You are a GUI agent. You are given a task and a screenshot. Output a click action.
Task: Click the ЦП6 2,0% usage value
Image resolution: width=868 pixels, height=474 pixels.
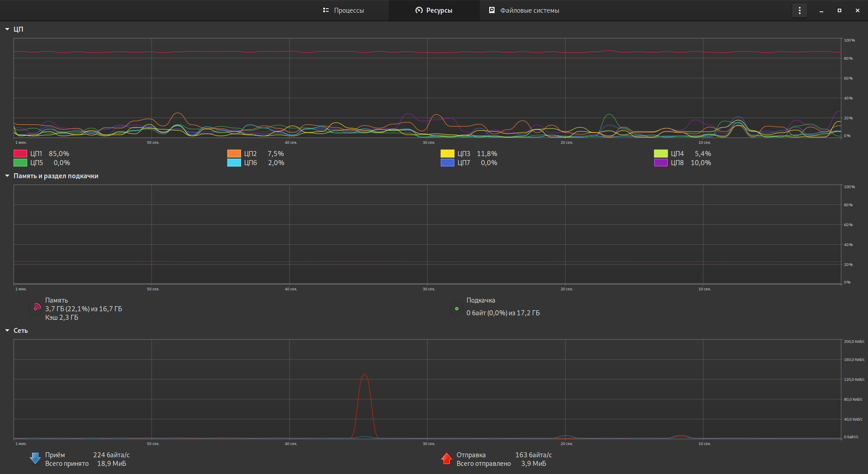pos(276,163)
